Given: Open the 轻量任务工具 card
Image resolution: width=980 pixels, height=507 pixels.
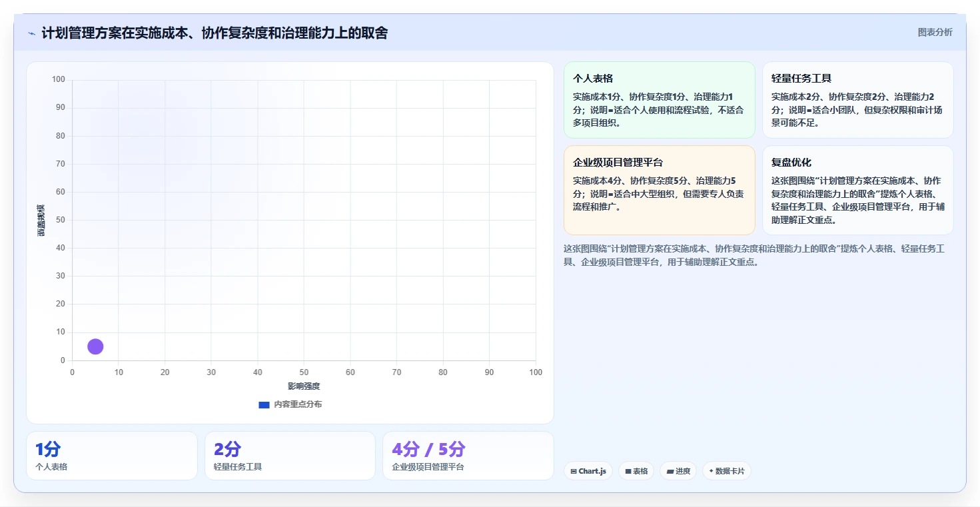Looking at the screenshot, I should pyautogui.click(x=857, y=100).
